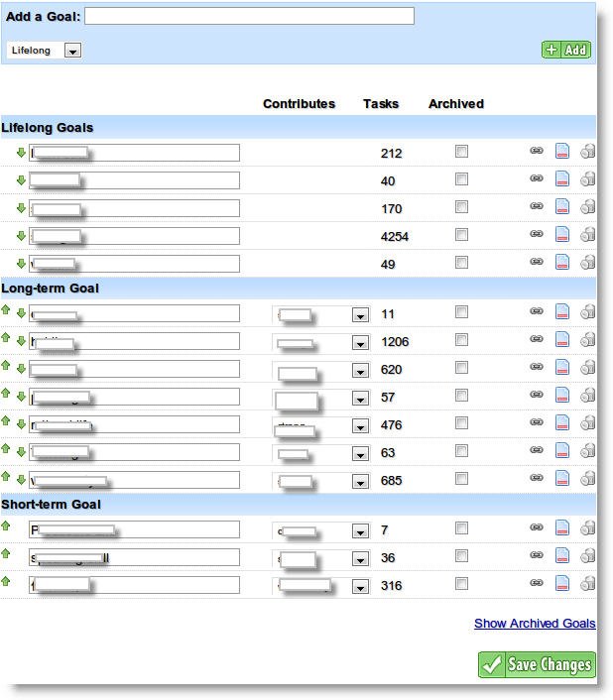613x700 pixels.
Task: Click the link icon in the 620 tasks row
Action: (x=537, y=367)
